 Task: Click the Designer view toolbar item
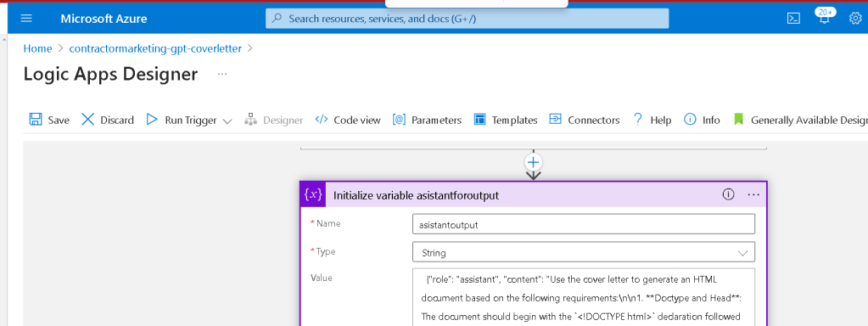273,120
